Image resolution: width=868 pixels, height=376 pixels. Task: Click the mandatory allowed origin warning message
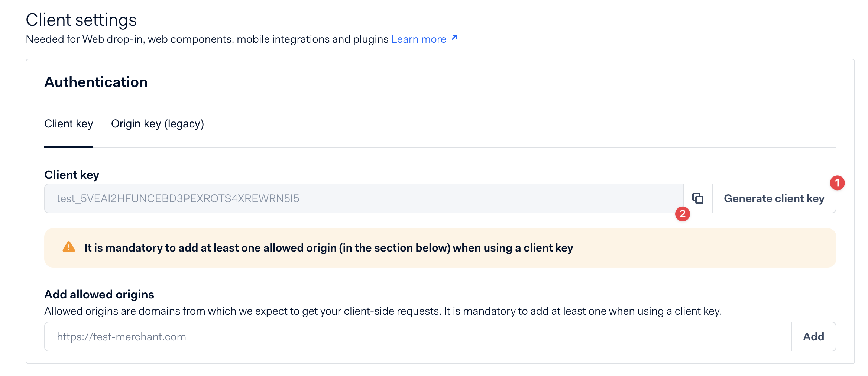pos(328,248)
